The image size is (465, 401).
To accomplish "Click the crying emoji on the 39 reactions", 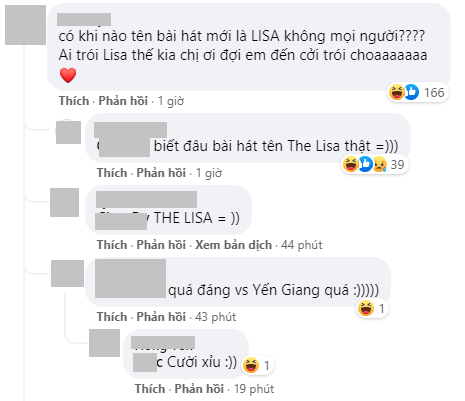I will [380, 164].
